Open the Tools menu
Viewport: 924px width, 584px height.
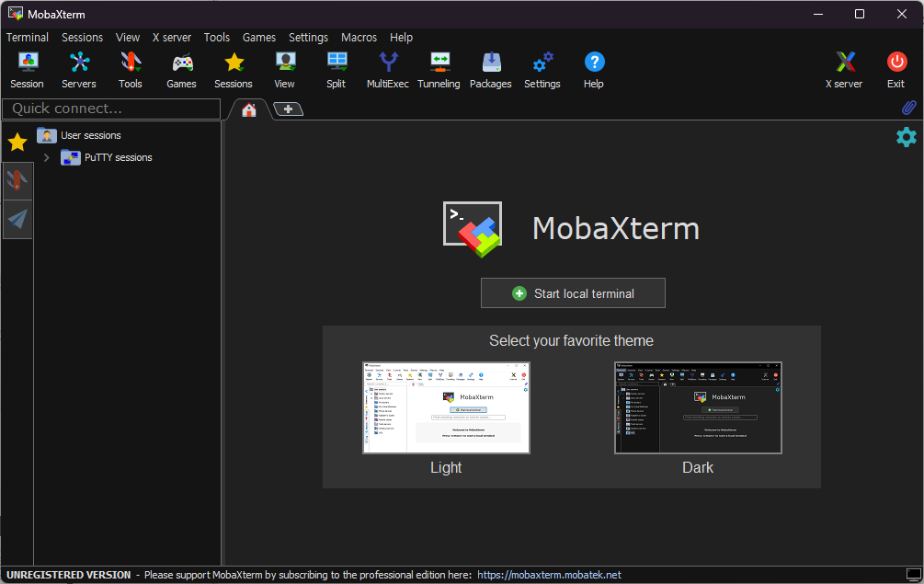[216, 37]
